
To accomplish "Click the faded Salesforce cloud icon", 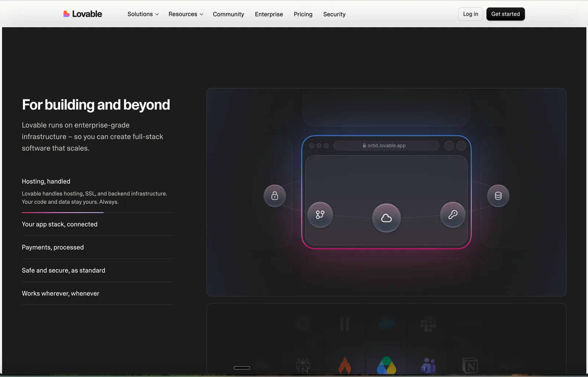I will pyautogui.click(x=387, y=324).
